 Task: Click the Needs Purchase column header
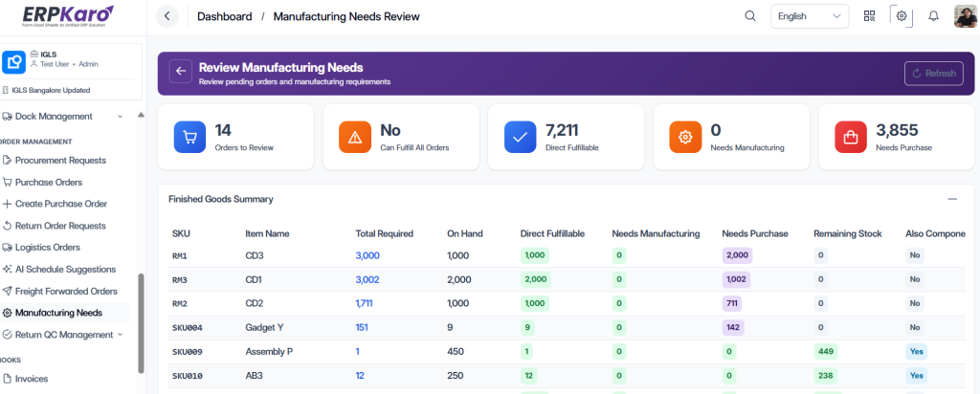coord(755,233)
